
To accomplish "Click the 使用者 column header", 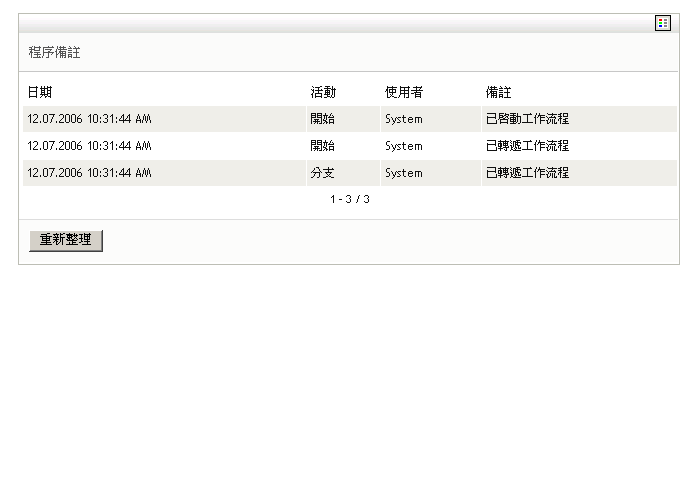I will (404, 93).
